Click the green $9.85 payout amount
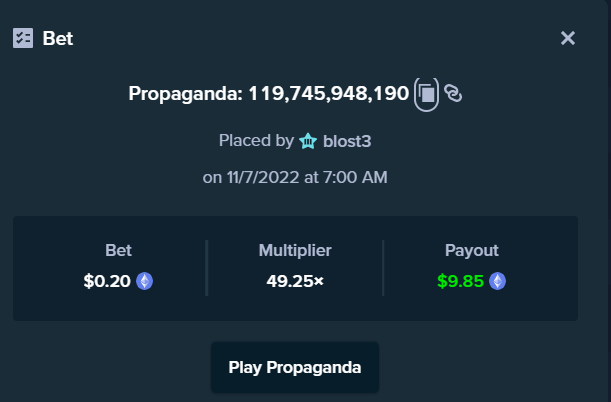611x402 pixels. tap(460, 281)
